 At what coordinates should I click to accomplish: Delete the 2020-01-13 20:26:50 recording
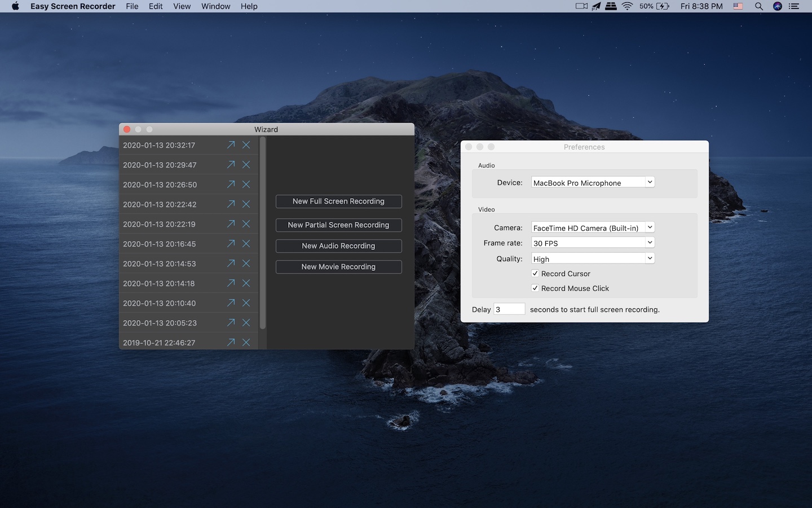(246, 185)
